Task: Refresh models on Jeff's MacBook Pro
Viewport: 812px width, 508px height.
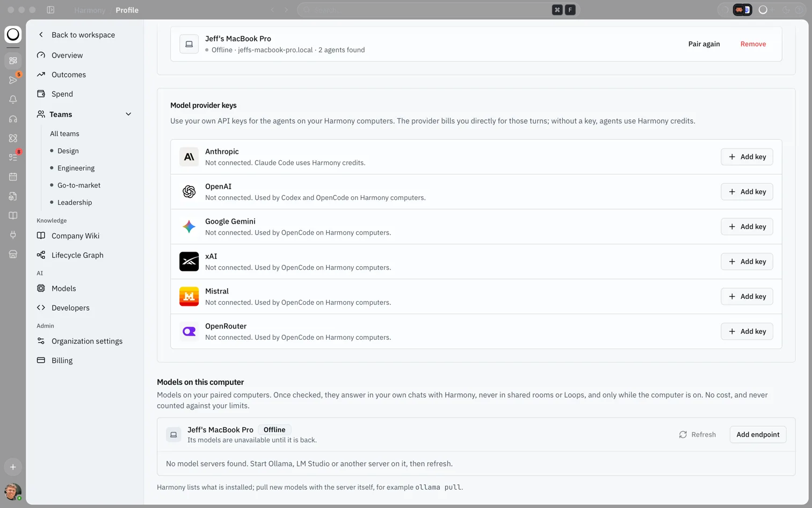Action: 698,435
